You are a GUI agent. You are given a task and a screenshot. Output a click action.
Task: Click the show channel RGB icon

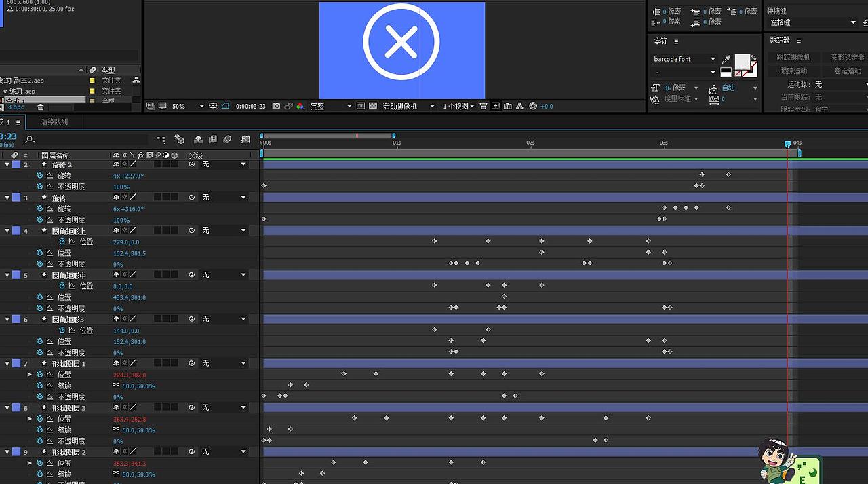[300, 106]
